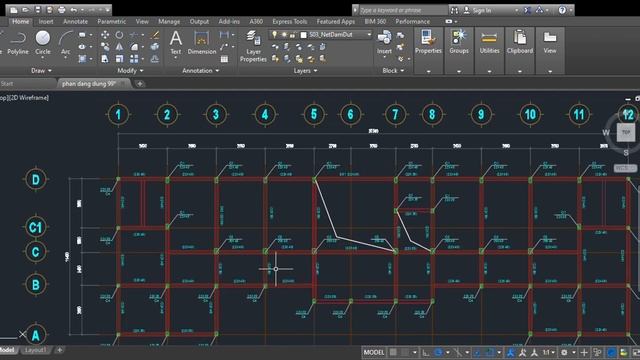This screenshot has width=640, height=360.
Task: Click the Mirror tool in the Modify panel
Action: click(119, 47)
